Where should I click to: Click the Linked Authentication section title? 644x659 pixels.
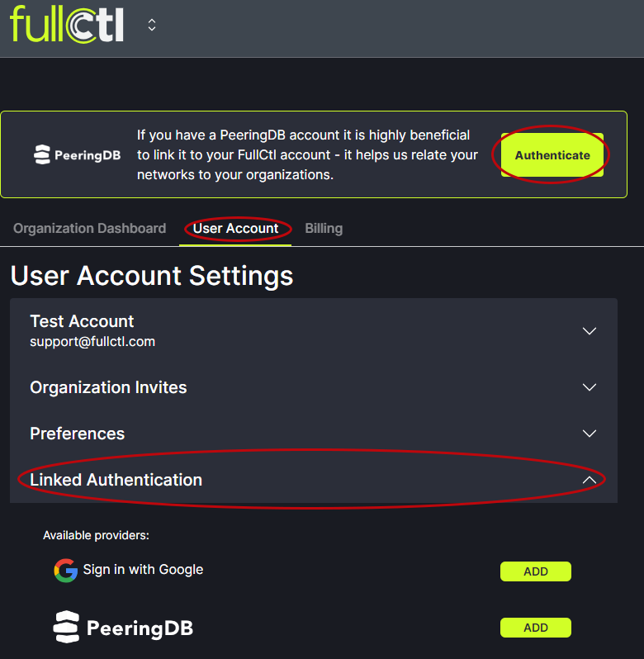pos(116,480)
